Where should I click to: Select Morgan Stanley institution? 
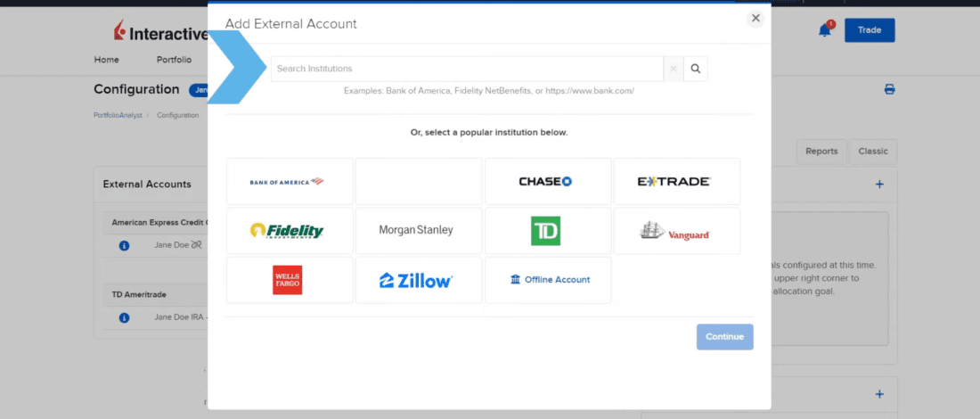point(419,231)
